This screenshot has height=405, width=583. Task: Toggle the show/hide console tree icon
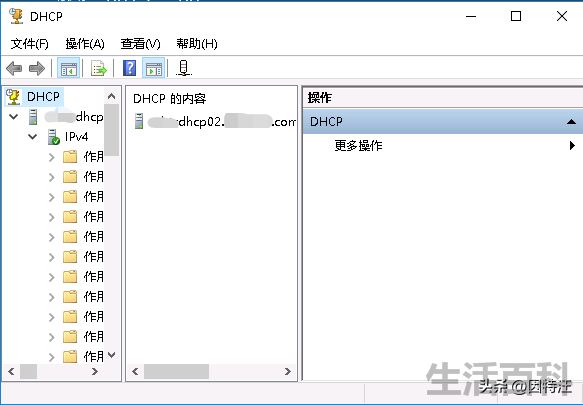point(68,68)
